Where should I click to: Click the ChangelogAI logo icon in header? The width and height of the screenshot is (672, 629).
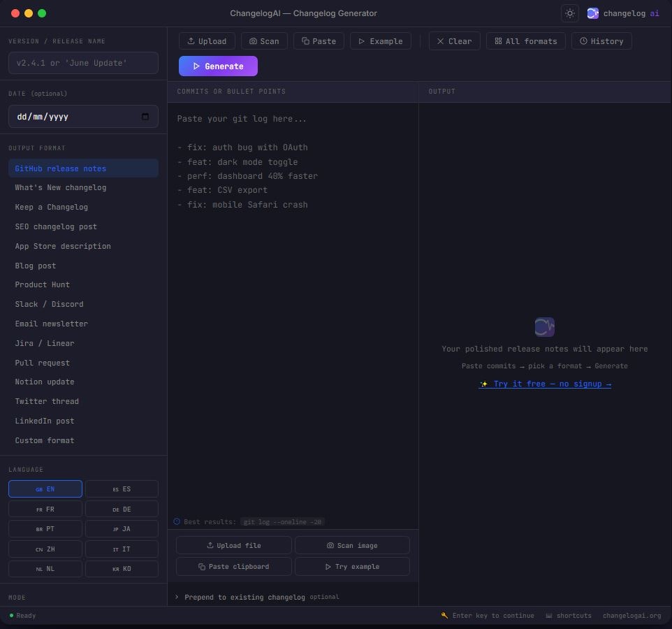(x=592, y=13)
